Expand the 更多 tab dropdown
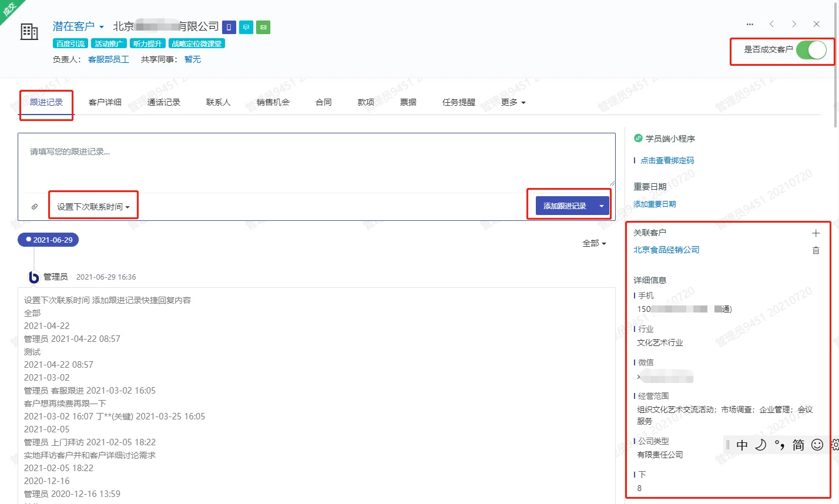 (513, 102)
